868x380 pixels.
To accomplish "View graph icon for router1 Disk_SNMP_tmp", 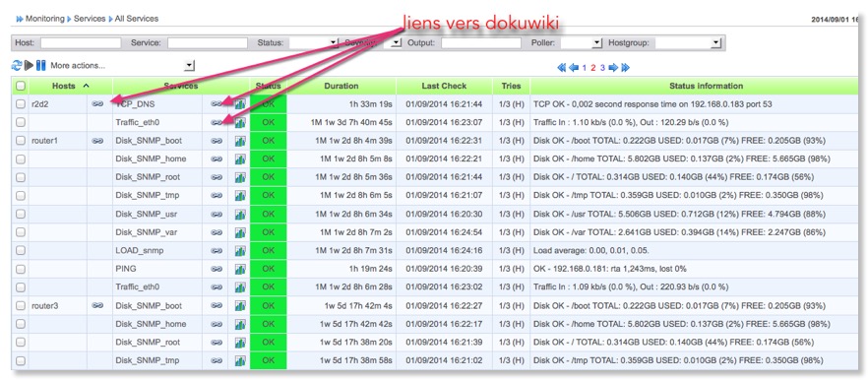I will tap(240, 196).
